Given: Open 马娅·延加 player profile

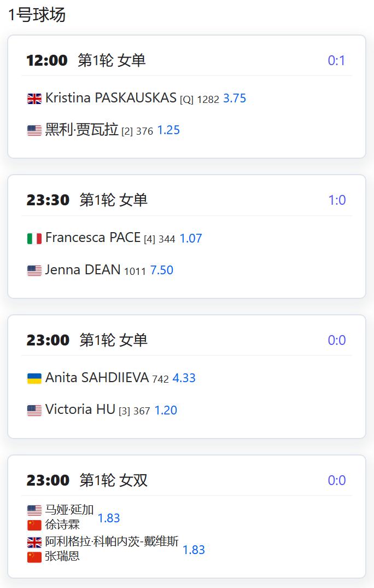Looking at the screenshot, I should click(x=69, y=510).
